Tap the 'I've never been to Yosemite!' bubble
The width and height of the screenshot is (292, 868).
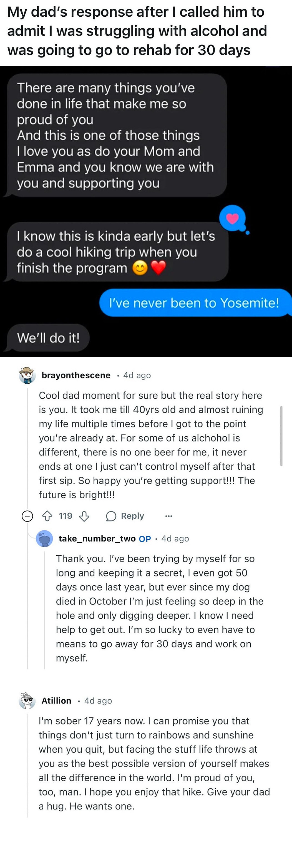tap(195, 303)
